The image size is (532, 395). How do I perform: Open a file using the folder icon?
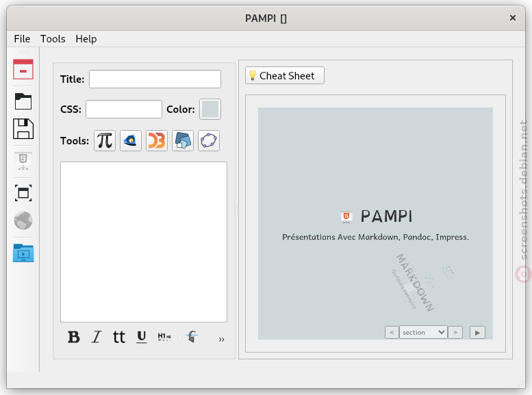[23, 101]
